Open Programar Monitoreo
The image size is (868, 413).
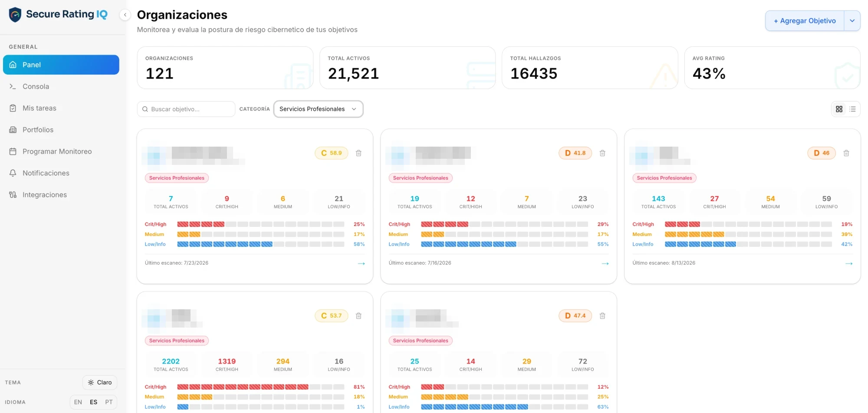[x=61, y=151]
